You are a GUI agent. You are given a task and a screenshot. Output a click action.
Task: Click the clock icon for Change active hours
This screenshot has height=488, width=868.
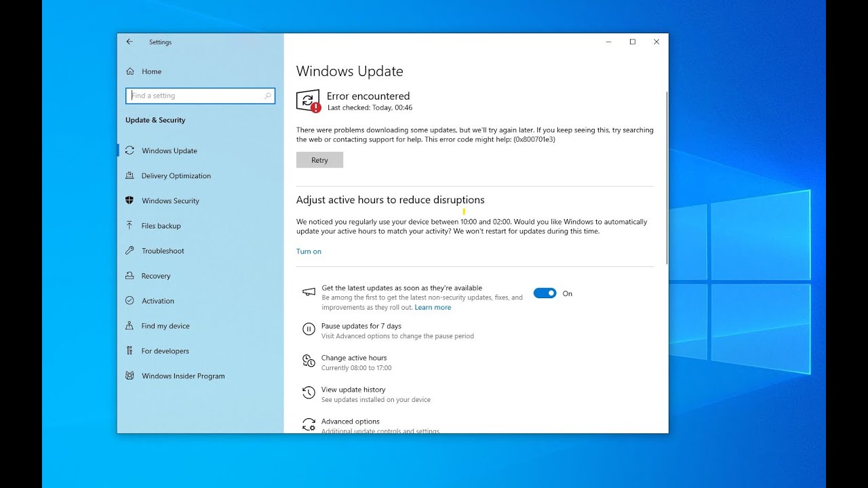click(309, 361)
